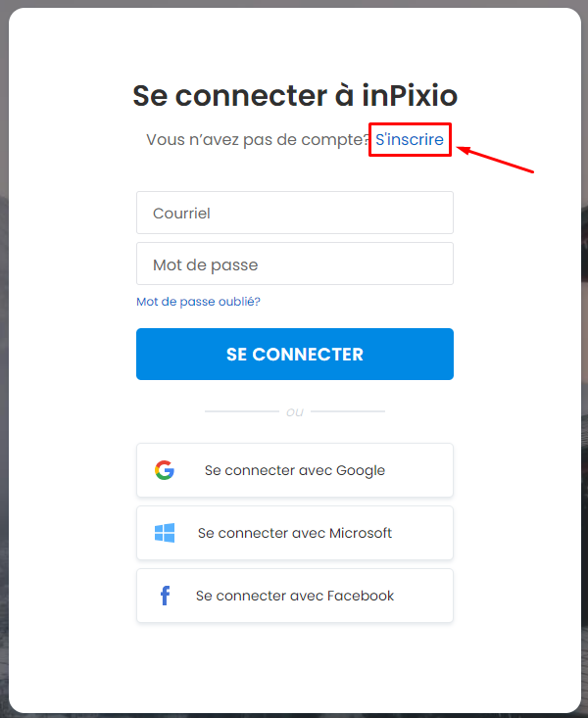
Task: Click the ou separator text
Action: (x=295, y=411)
